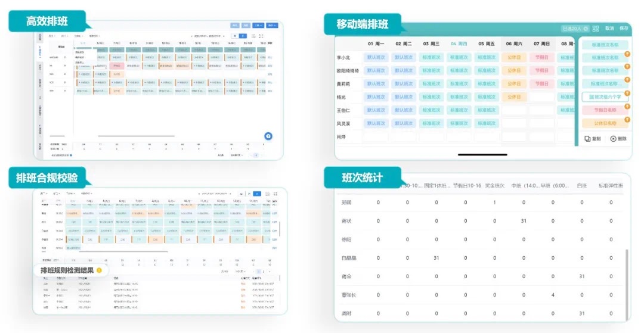Click 李小北's 公休日 cell on 周六

tap(514, 57)
